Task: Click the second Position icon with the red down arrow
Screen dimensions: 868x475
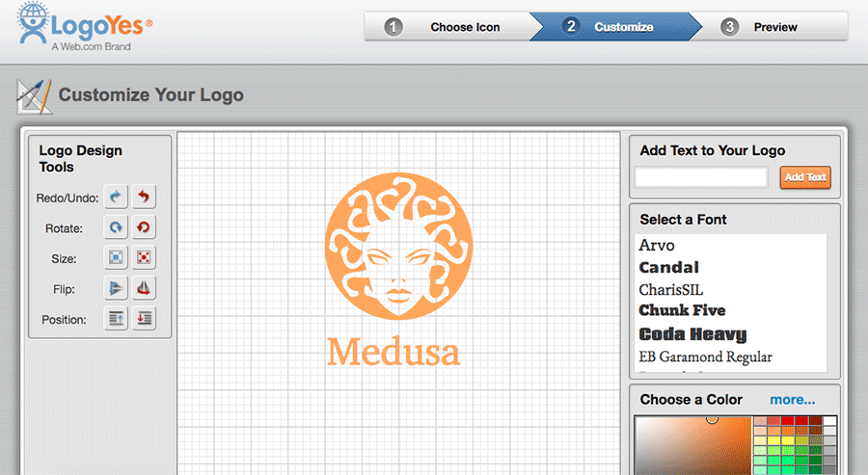Action: (144, 319)
